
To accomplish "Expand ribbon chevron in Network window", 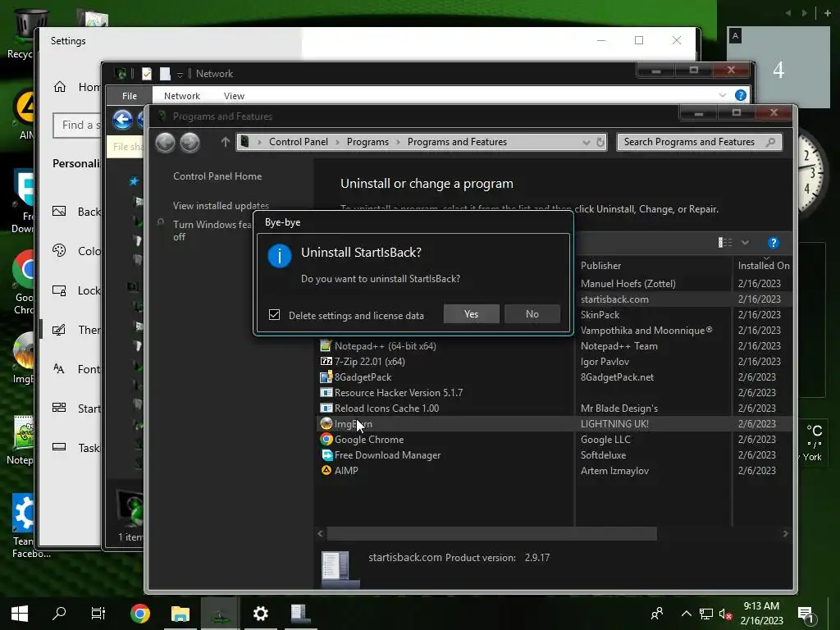I will 722,95.
